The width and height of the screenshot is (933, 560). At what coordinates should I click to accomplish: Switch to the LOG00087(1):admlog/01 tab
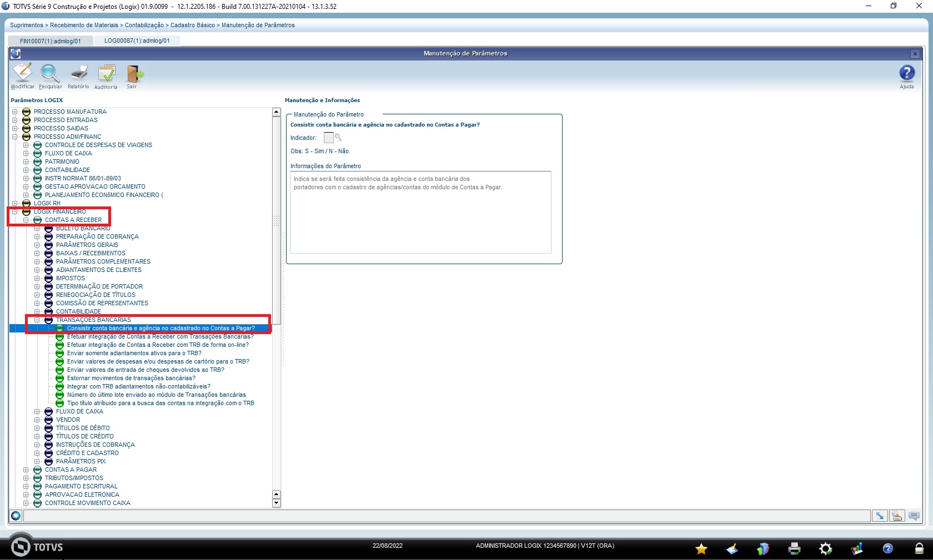pyautogui.click(x=137, y=41)
